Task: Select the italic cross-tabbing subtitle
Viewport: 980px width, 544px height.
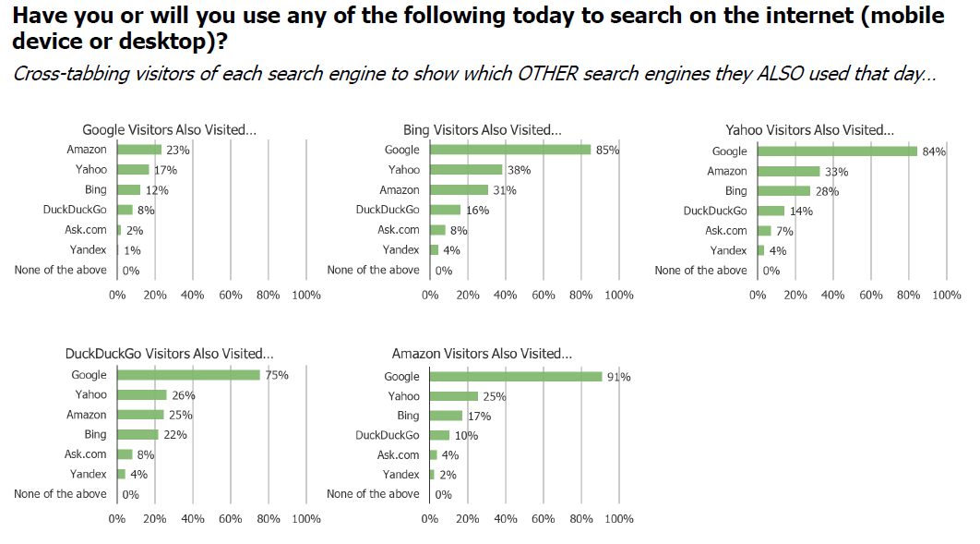Action: coord(474,74)
